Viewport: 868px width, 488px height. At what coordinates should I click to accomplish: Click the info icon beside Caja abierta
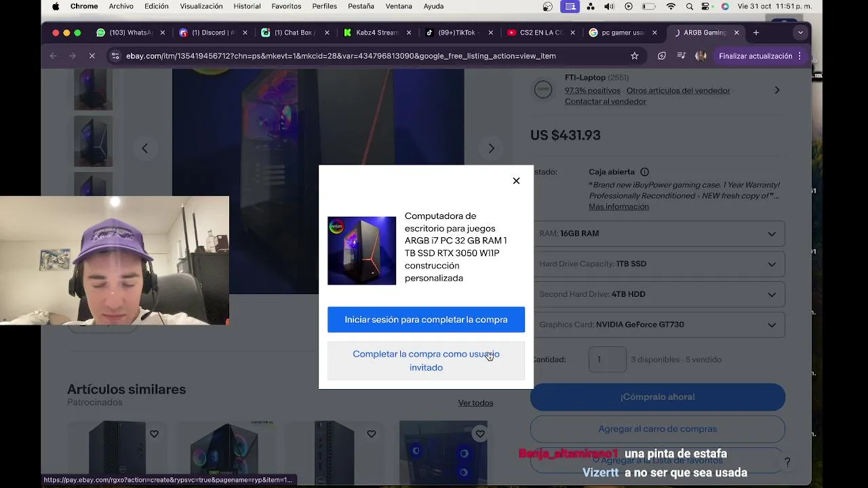coord(645,172)
